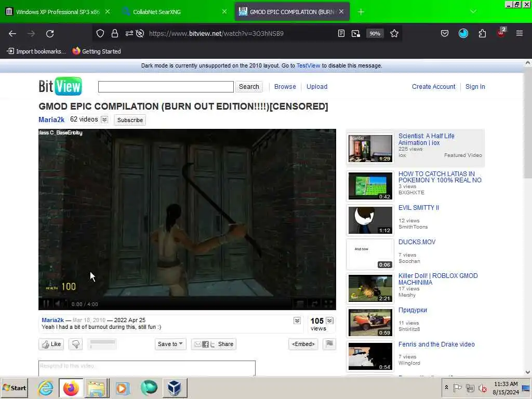
Task: Open Scientist: A Half Life Animation thumbnail
Action: point(370,148)
